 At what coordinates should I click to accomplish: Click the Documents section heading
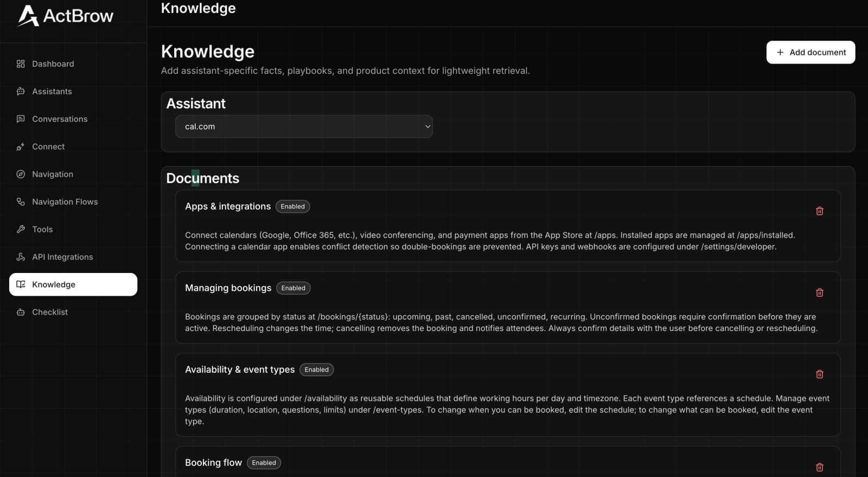[202, 178]
